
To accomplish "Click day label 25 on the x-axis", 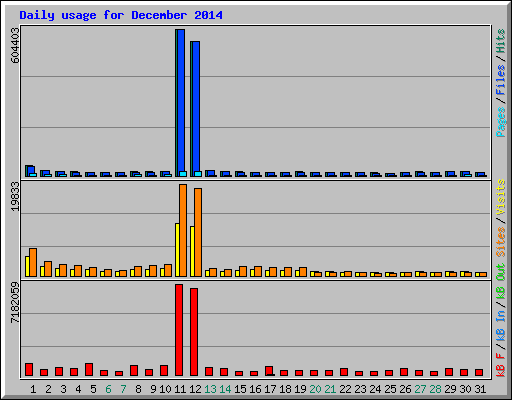I will 390,389.
